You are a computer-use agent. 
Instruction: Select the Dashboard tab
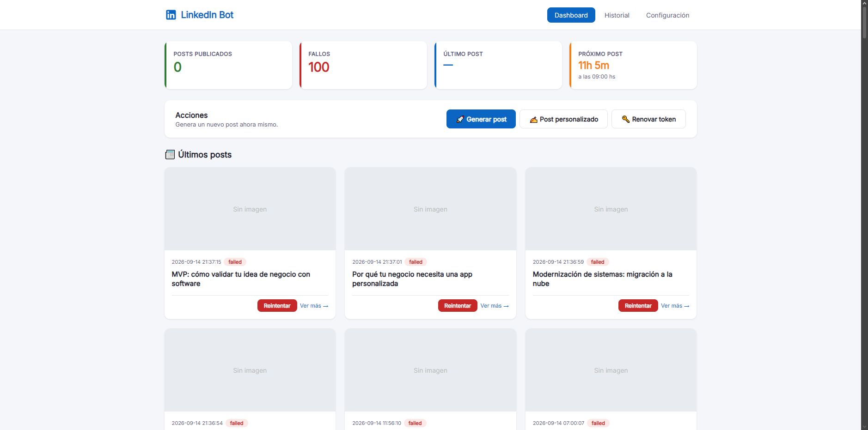571,15
